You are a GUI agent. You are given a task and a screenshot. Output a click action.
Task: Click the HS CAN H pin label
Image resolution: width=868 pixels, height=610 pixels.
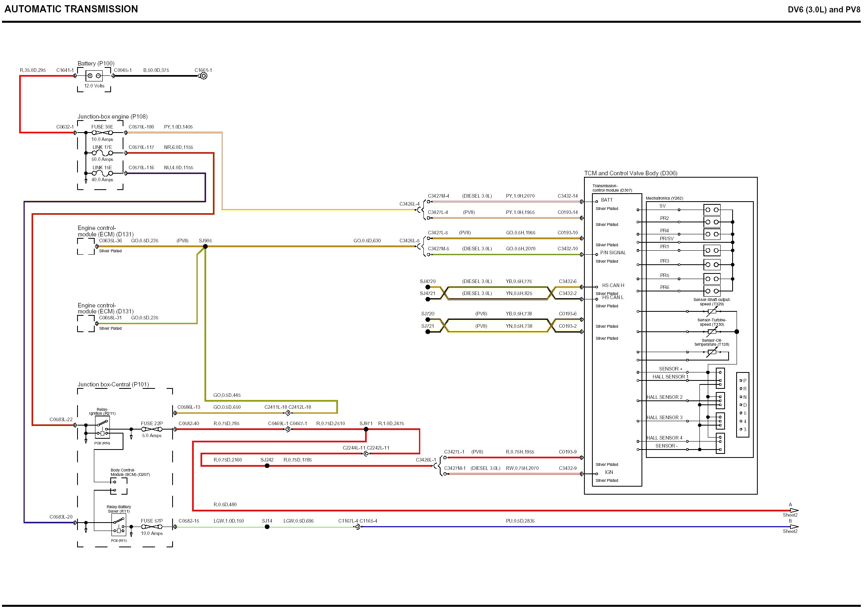click(613, 285)
